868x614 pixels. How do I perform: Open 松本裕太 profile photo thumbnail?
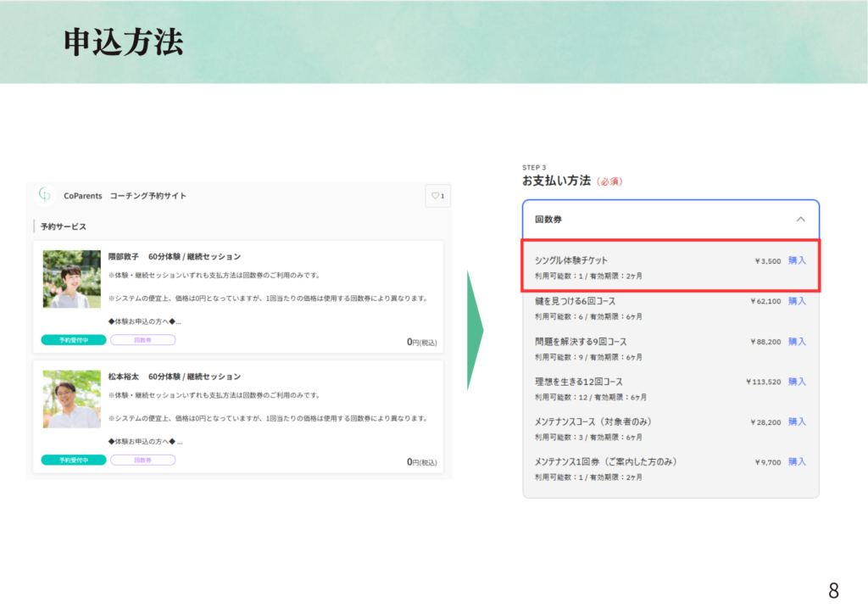[72, 399]
